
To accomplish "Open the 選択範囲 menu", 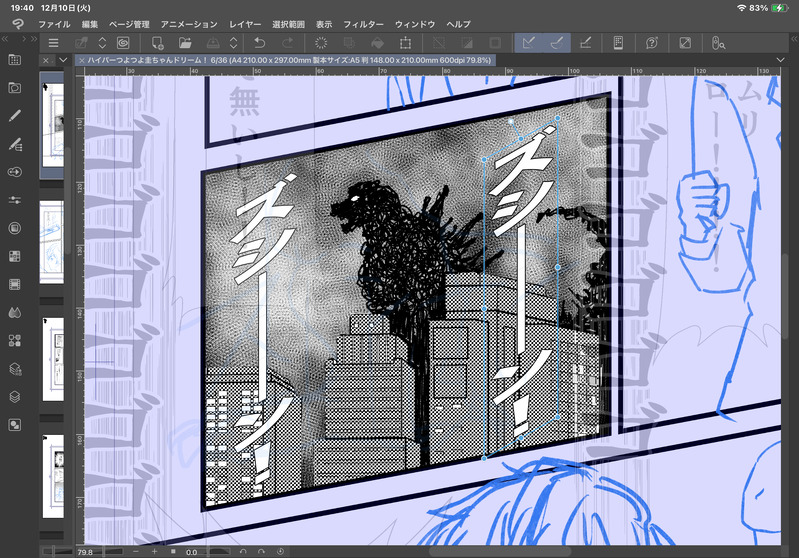I will point(288,24).
